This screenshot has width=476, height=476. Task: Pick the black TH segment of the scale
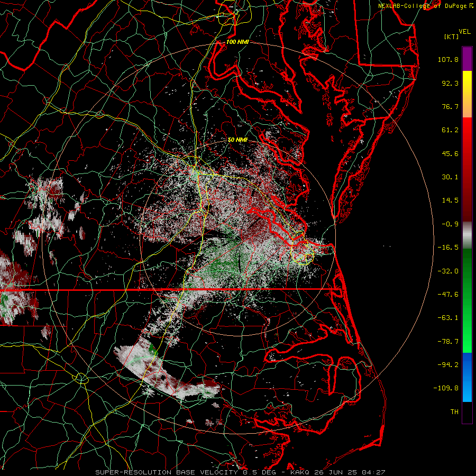click(467, 413)
